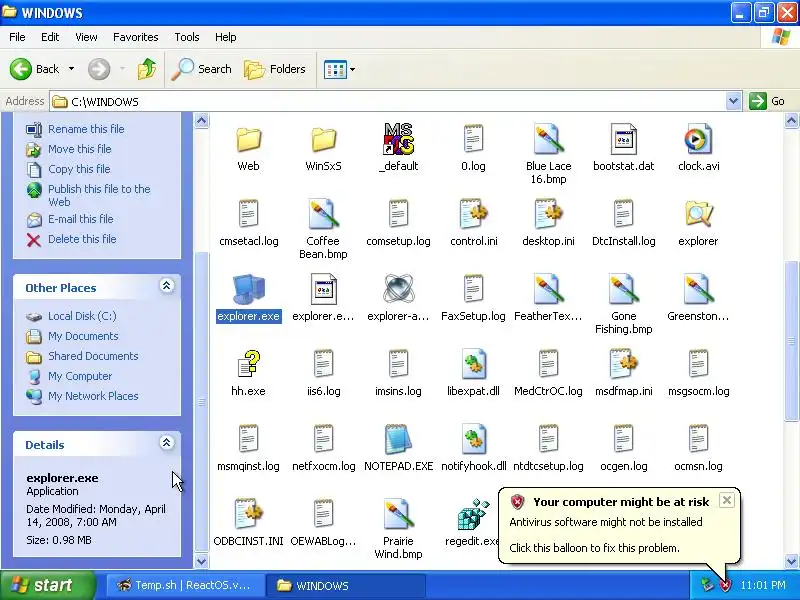
Task: Click the C:\WINDOWS address field
Action: point(388,101)
